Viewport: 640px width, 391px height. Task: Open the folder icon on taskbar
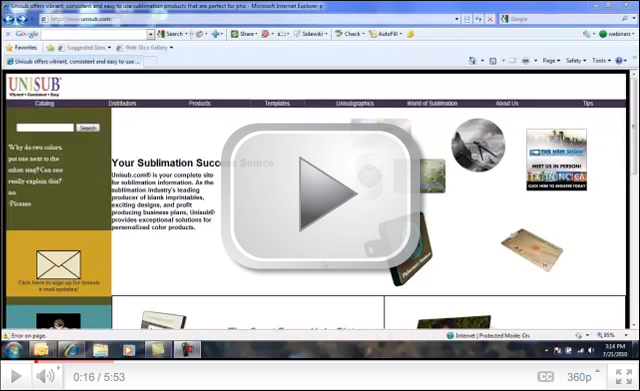pyautogui.click(x=100, y=350)
